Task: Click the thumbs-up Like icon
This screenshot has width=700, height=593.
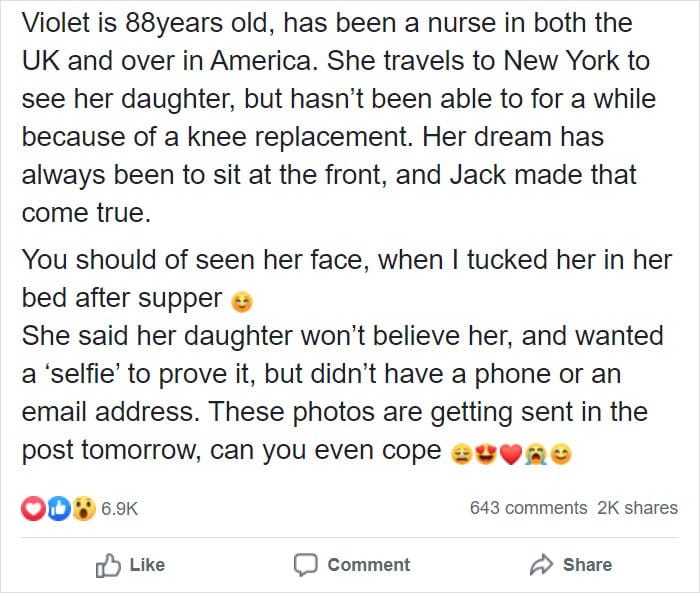Action: pyautogui.click(x=108, y=566)
